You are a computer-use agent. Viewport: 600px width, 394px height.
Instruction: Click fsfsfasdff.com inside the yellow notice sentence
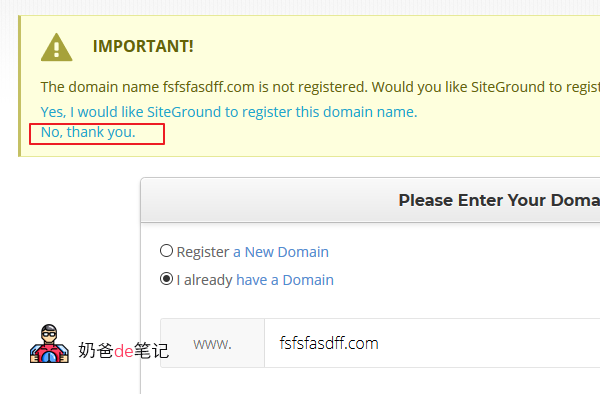pos(209,87)
